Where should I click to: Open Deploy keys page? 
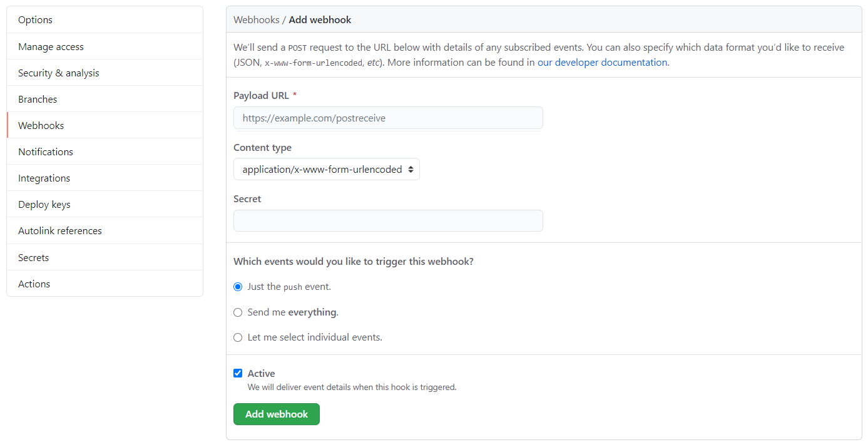click(105, 204)
